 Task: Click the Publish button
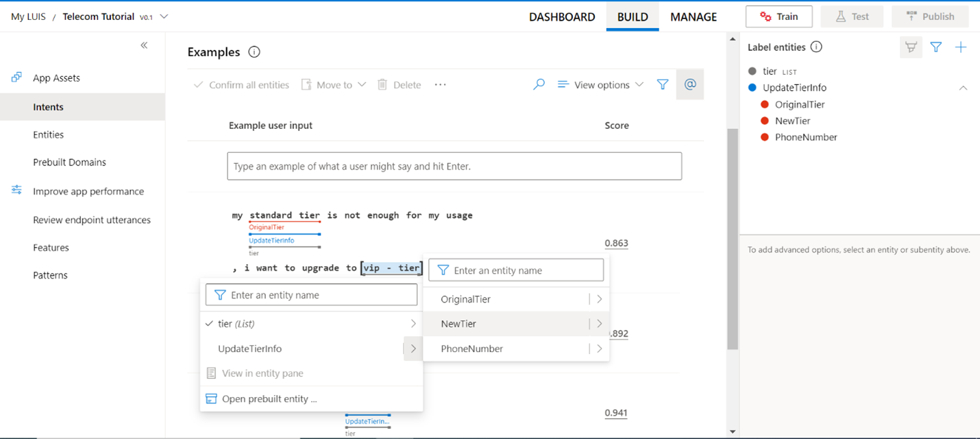tap(930, 16)
